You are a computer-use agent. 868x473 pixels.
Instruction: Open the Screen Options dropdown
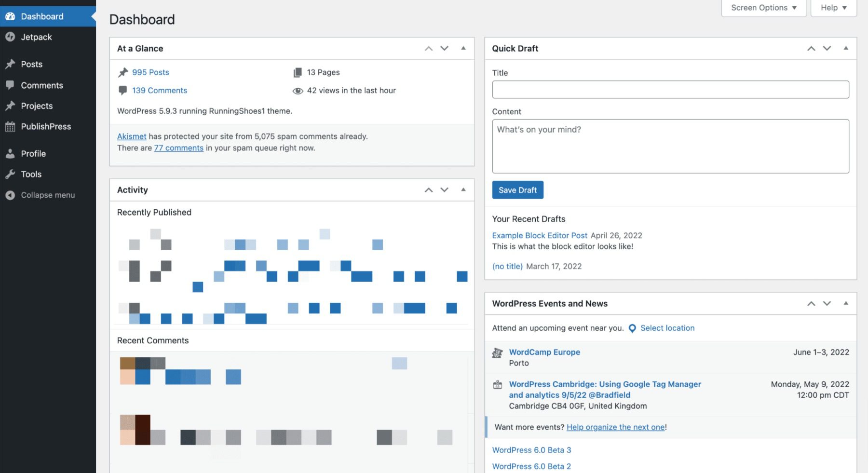click(x=763, y=8)
